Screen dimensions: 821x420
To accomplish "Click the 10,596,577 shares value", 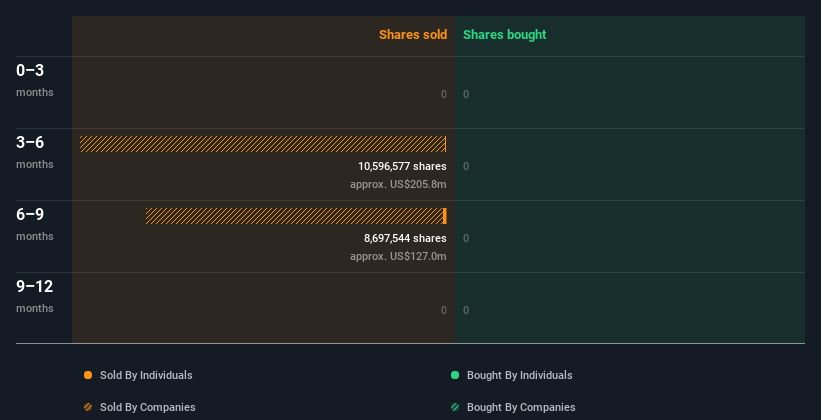I will click(402, 167).
